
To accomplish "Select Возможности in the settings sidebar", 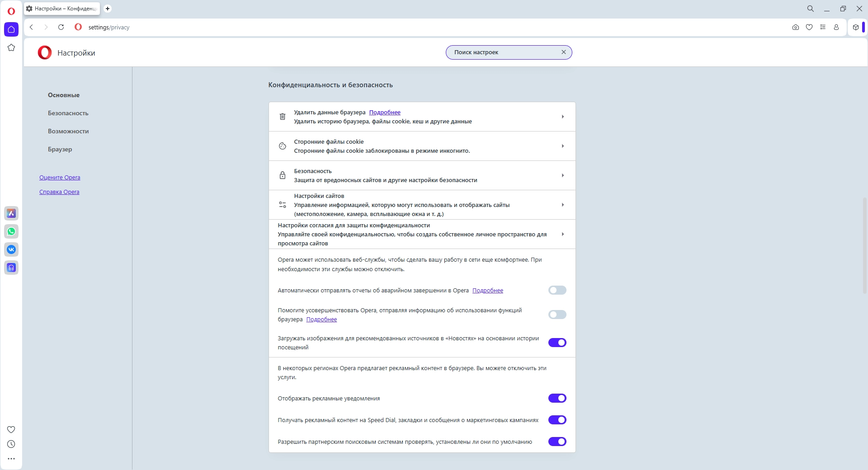I will 68,131.
